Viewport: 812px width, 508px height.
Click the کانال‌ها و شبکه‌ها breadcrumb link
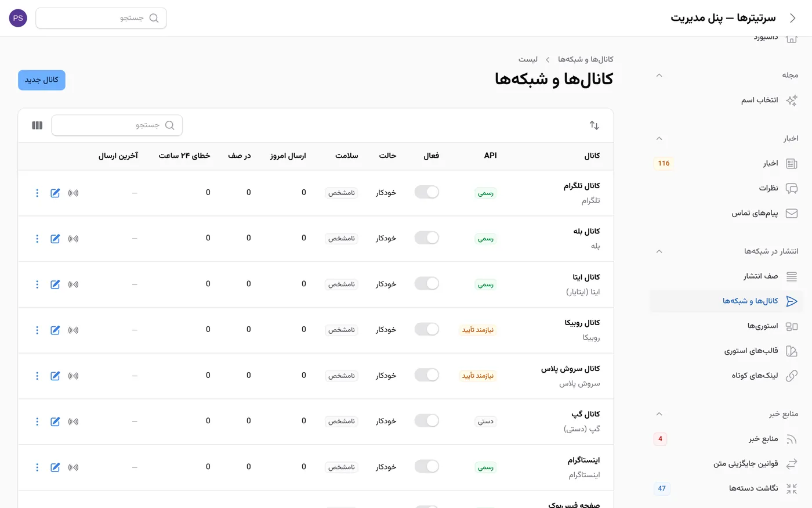[x=586, y=59]
